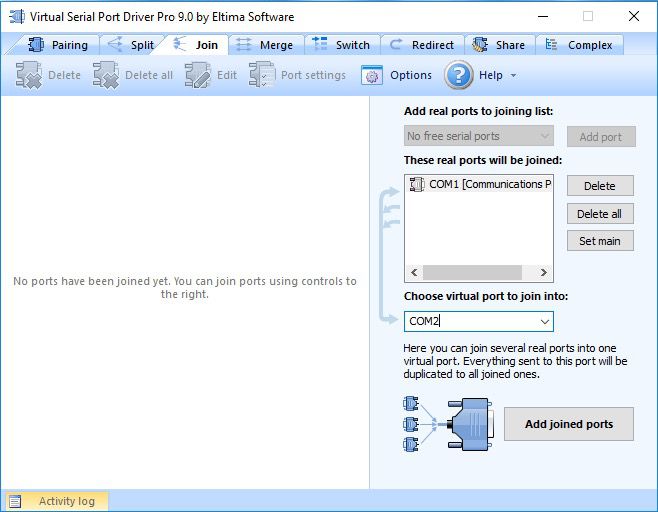Open the No free serial ports dropdown
The image size is (658, 512).
tap(478, 136)
